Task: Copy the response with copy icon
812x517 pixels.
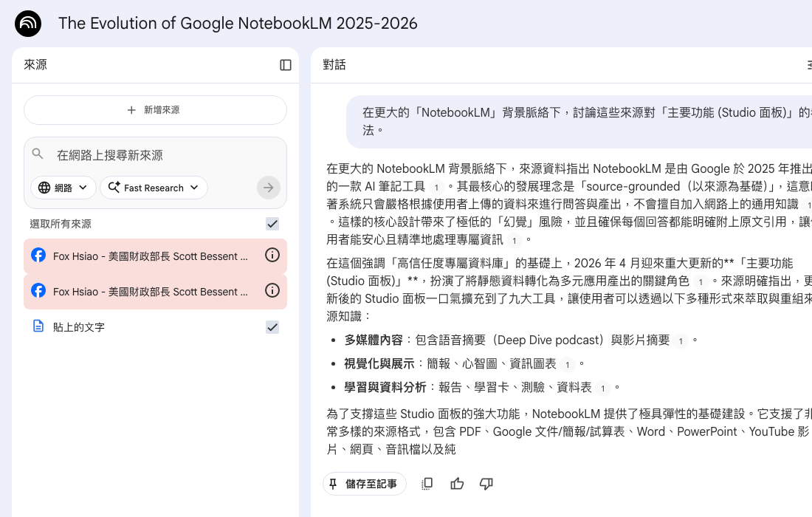Action: point(427,484)
